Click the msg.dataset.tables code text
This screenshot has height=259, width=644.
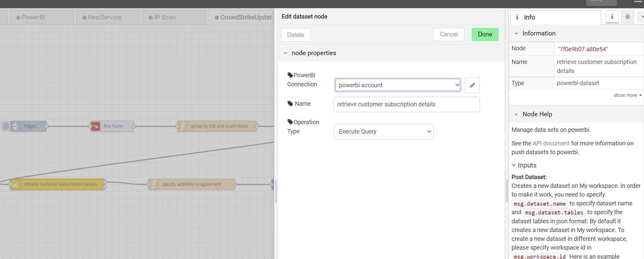tap(554, 213)
